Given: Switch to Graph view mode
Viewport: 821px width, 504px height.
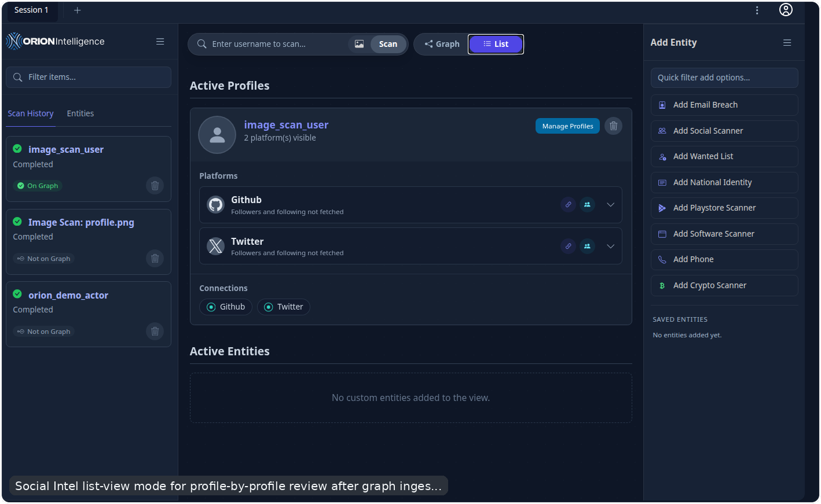Looking at the screenshot, I should coord(442,44).
